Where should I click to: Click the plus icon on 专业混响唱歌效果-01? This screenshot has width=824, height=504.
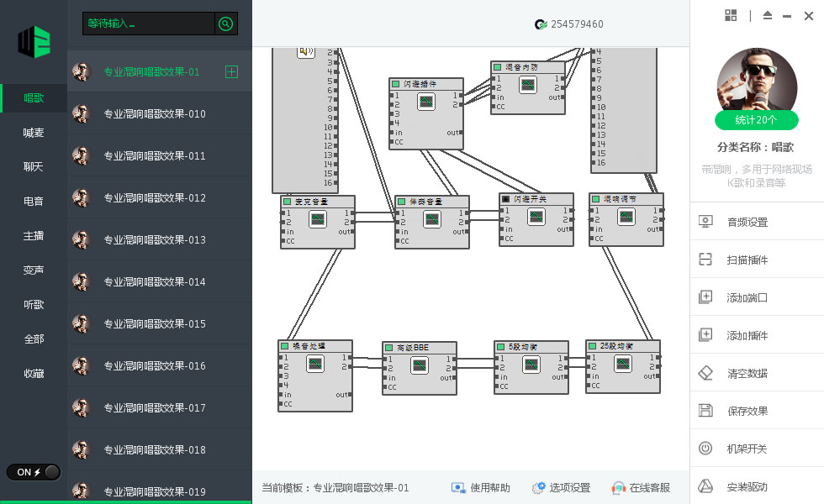[231, 72]
